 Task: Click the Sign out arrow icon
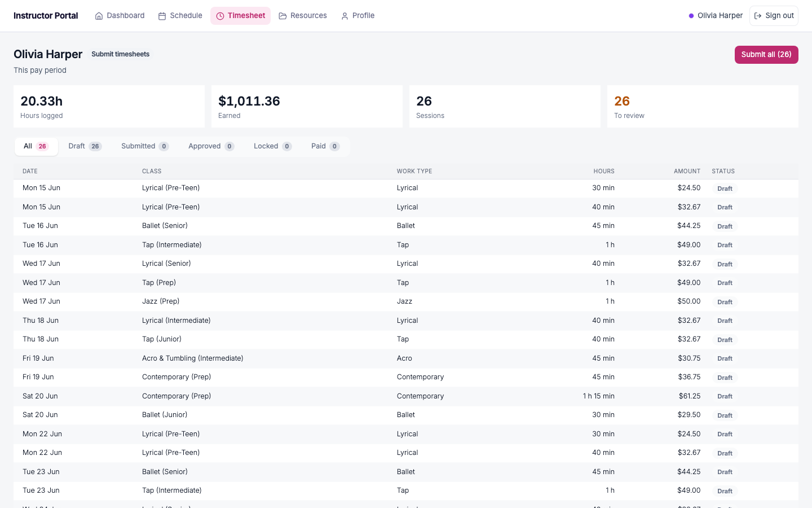tap(758, 16)
